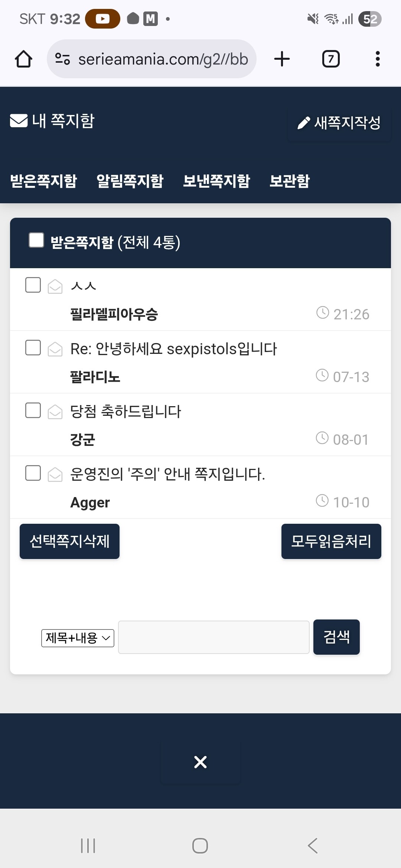Open Chrome's three-dot overflow menu

pos(378,59)
